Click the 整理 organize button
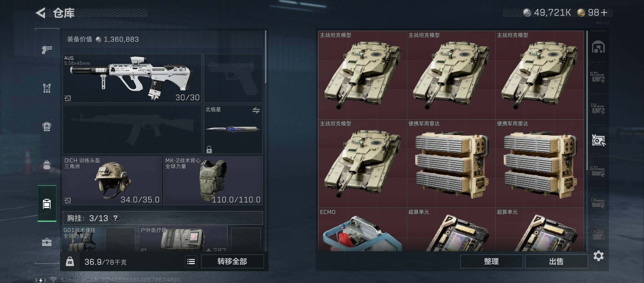 [x=491, y=261]
